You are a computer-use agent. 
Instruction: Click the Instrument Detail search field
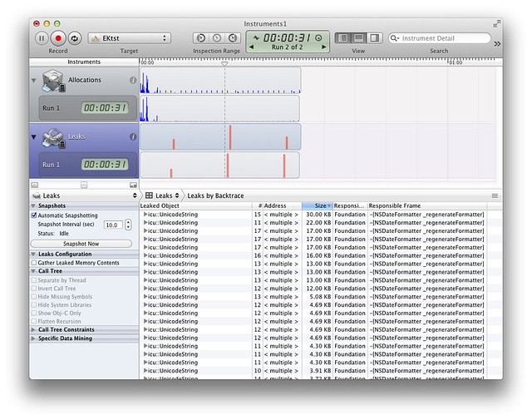(x=440, y=38)
